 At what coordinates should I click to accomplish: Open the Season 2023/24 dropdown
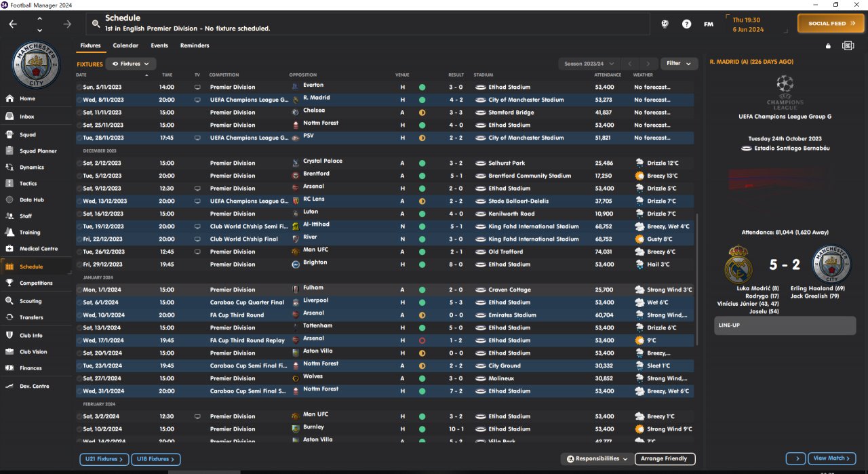(x=588, y=64)
